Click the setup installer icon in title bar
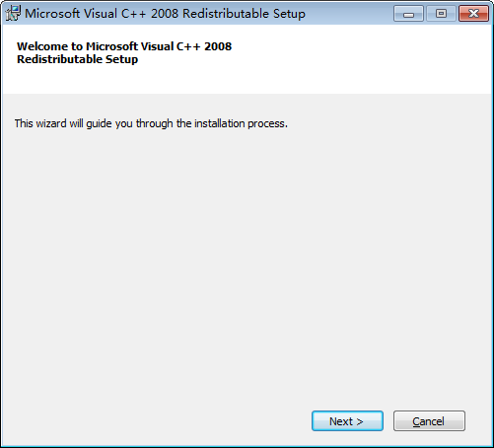Image resolution: width=494 pixels, height=448 pixels. pos(13,14)
